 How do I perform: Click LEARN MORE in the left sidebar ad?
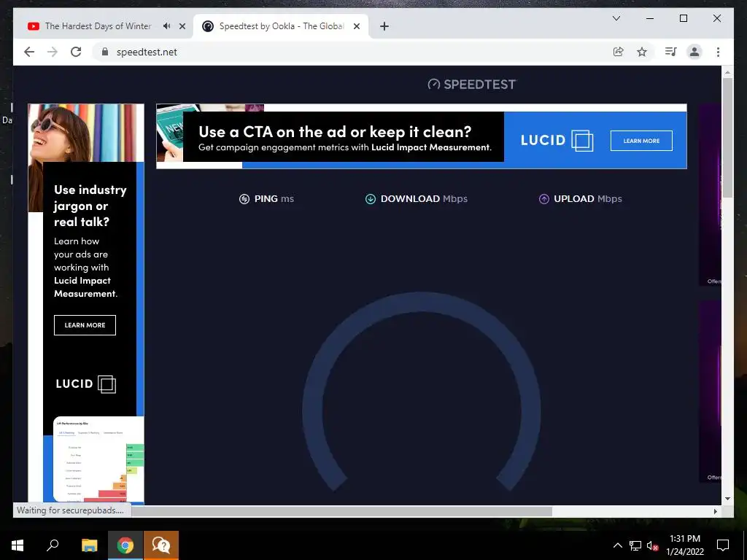85,324
